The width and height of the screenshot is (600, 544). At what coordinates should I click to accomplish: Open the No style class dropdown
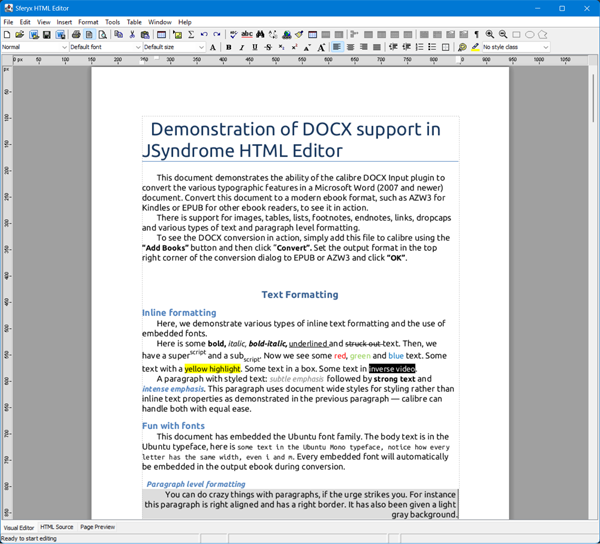pos(516,47)
